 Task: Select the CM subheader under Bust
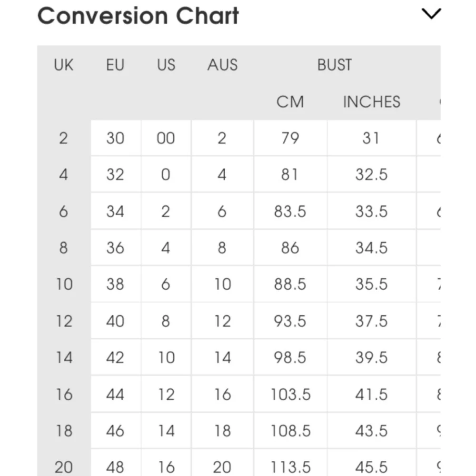click(290, 102)
